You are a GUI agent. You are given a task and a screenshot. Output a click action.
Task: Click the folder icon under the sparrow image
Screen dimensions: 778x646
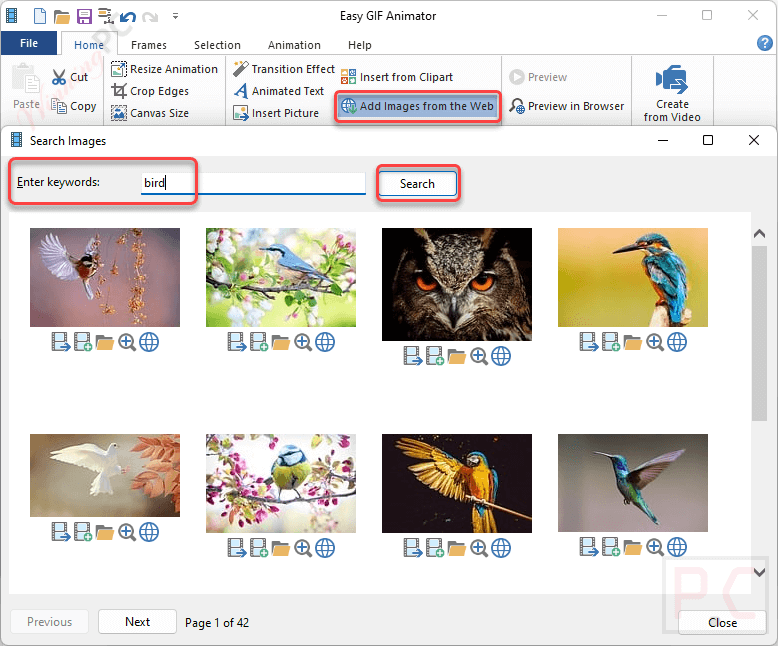[105, 342]
